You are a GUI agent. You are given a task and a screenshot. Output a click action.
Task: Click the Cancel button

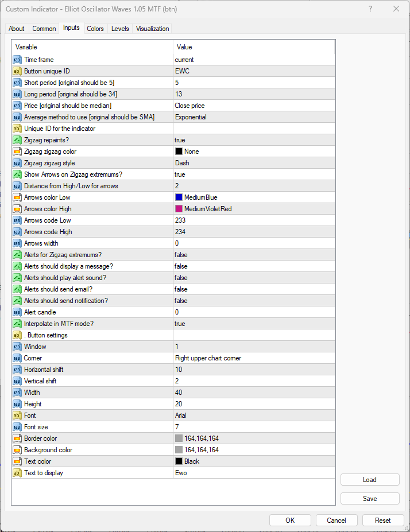[x=336, y=521]
